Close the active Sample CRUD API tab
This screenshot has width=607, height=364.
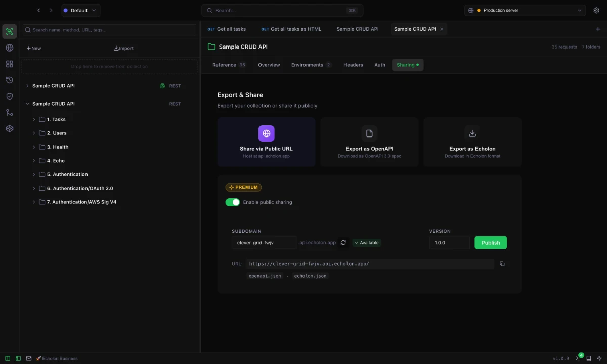[442, 29]
